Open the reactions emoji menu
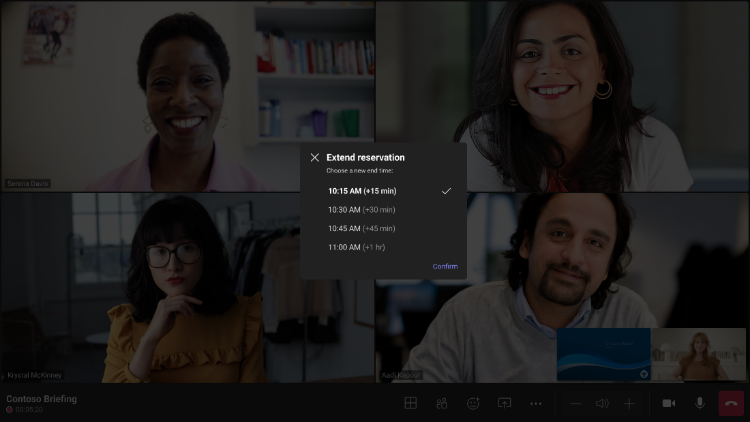The width and height of the screenshot is (750, 422). click(x=473, y=403)
